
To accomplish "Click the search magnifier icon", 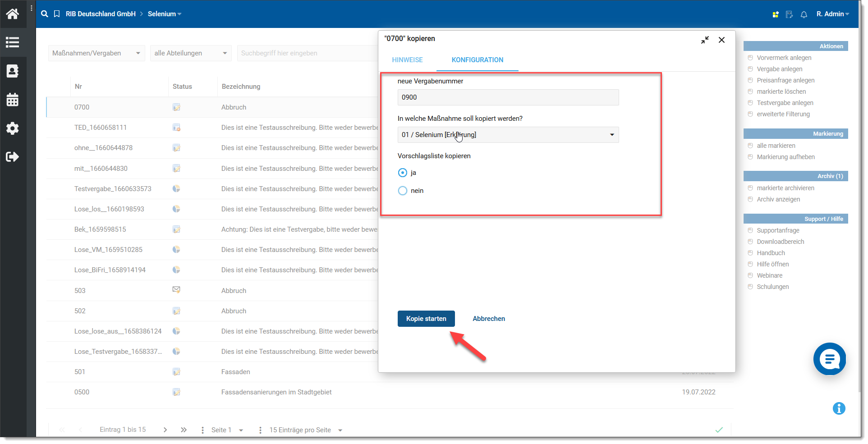I will point(45,14).
